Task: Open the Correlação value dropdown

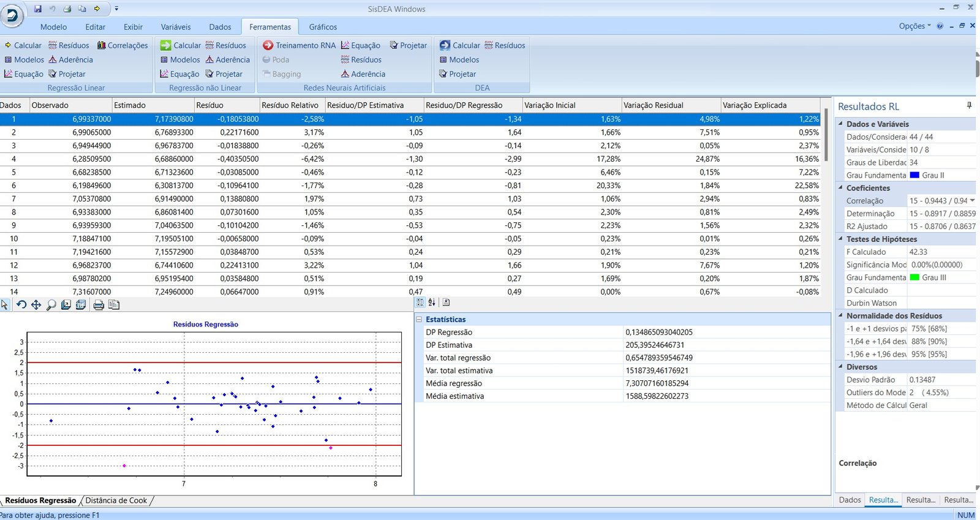Action: point(972,200)
